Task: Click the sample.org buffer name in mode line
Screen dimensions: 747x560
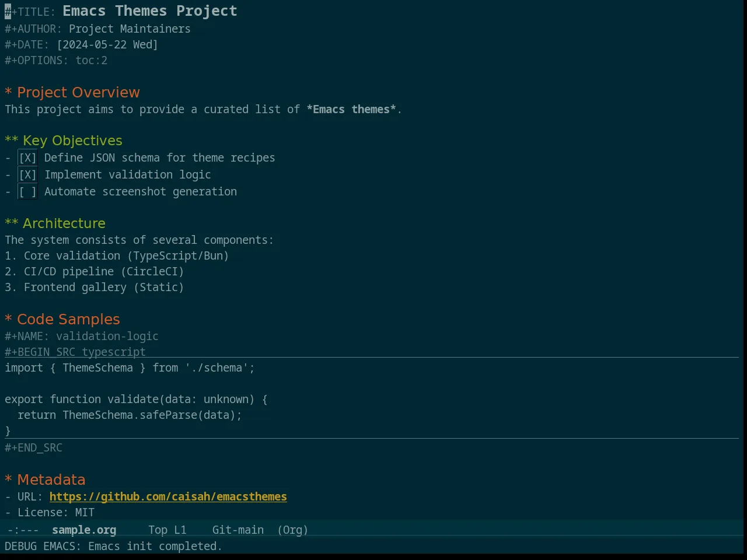Action: [84, 530]
